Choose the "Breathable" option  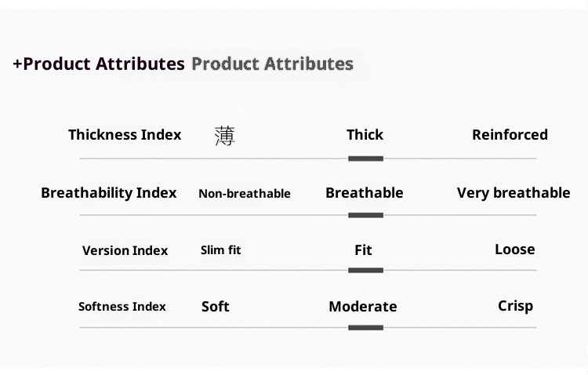pyautogui.click(x=365, y=193)
